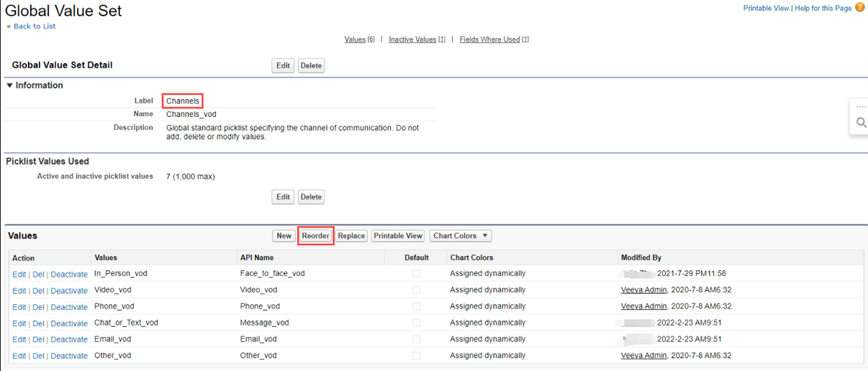Click the top Edit button in detail header

tap(283, 66)
